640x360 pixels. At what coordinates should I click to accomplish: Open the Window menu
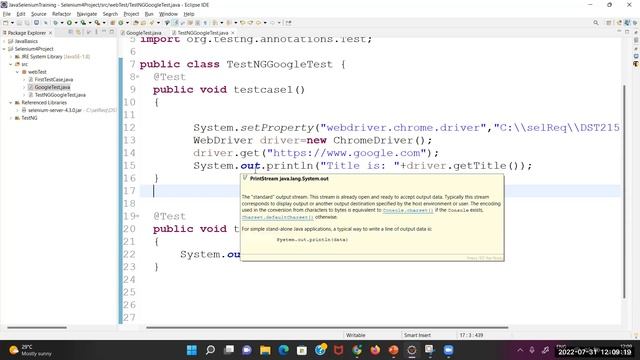coord(168,14)
